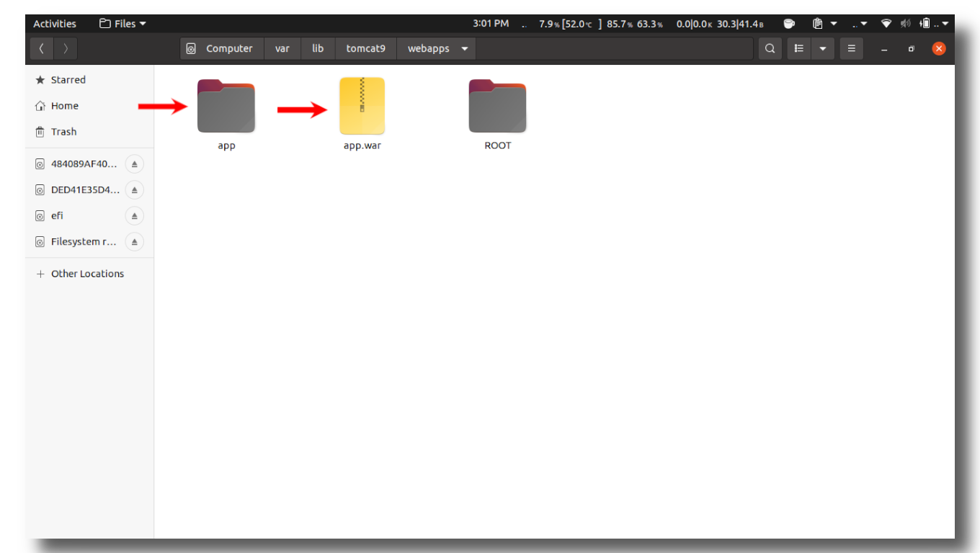Open the ROOT folder

coord(497,107)
